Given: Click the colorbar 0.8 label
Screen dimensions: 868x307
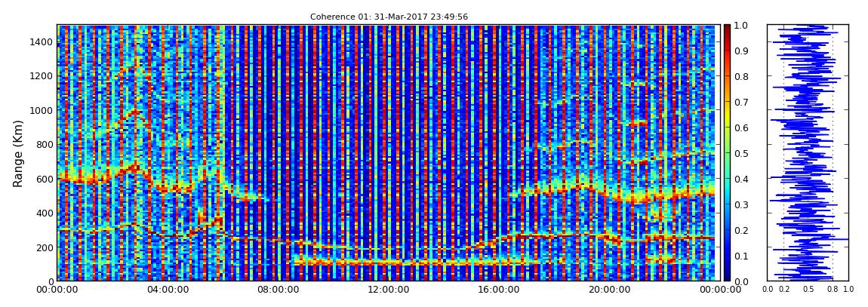Looking at the screenshot, I should coord(740,76).
